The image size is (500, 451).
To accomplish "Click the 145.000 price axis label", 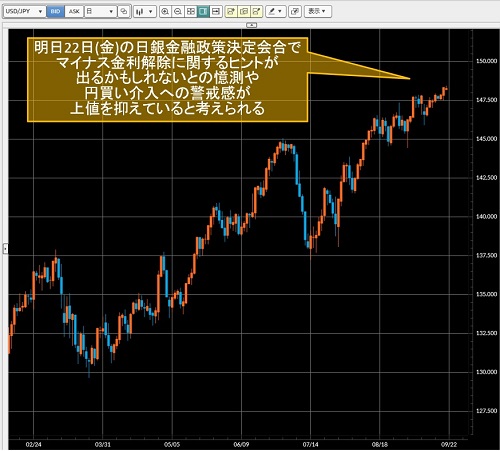I will (x=487, y=139).
